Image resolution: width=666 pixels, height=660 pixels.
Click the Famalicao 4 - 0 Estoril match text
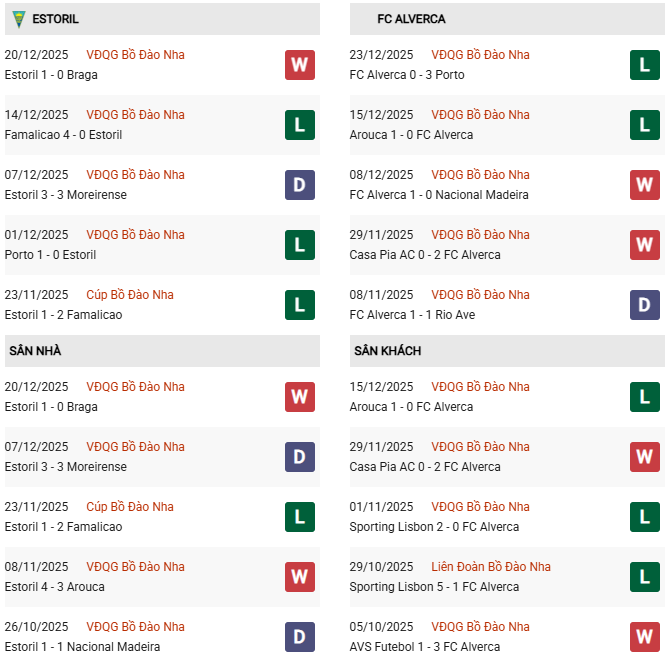(x=60, y=135)
